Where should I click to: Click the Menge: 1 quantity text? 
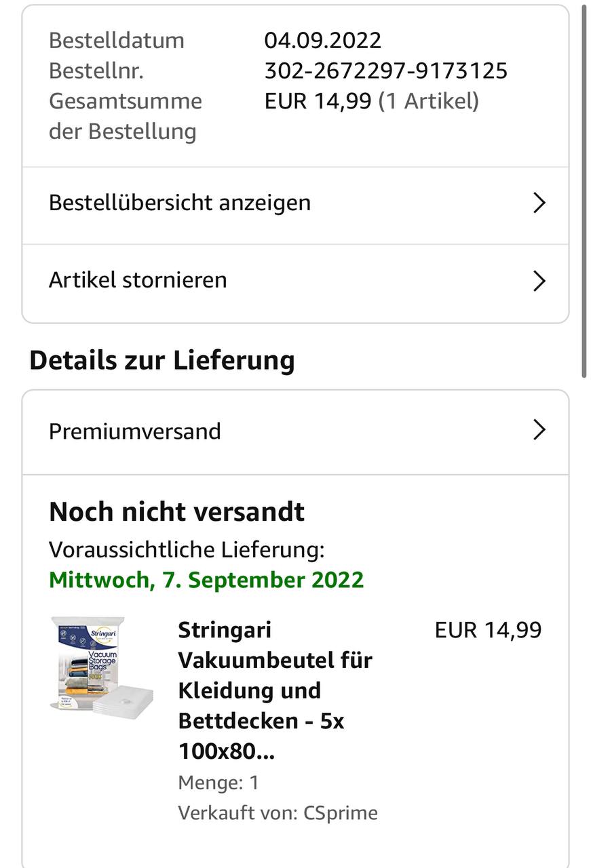tap(218, 783)
